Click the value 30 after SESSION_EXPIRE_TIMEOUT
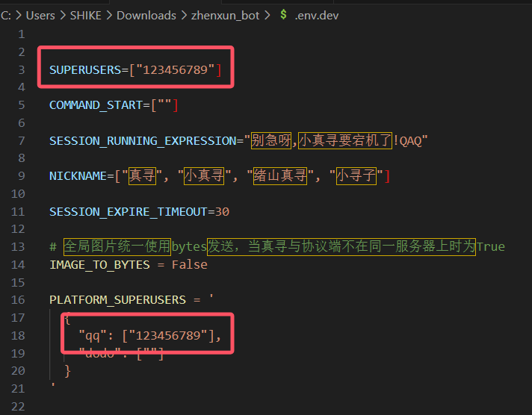The width and height of the screenshot is (532, 415). 222,212
